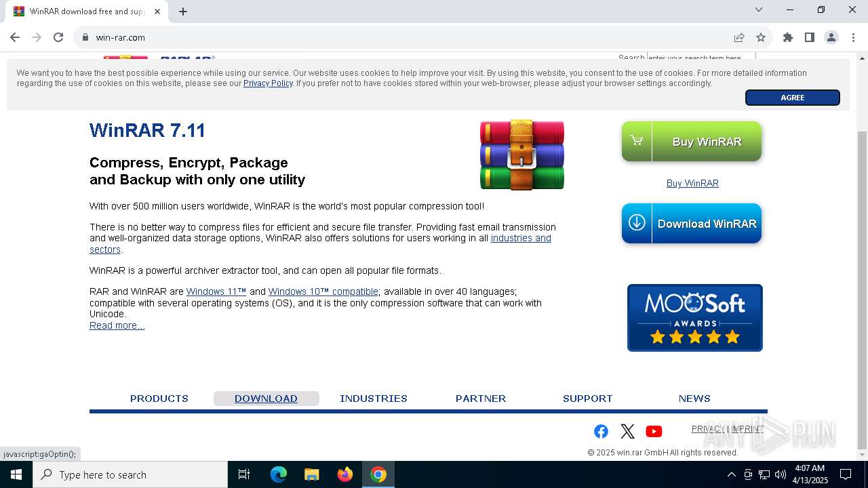Agree to the cookie notice
Viewport: 868px width, 488px height.
[792, 98]
